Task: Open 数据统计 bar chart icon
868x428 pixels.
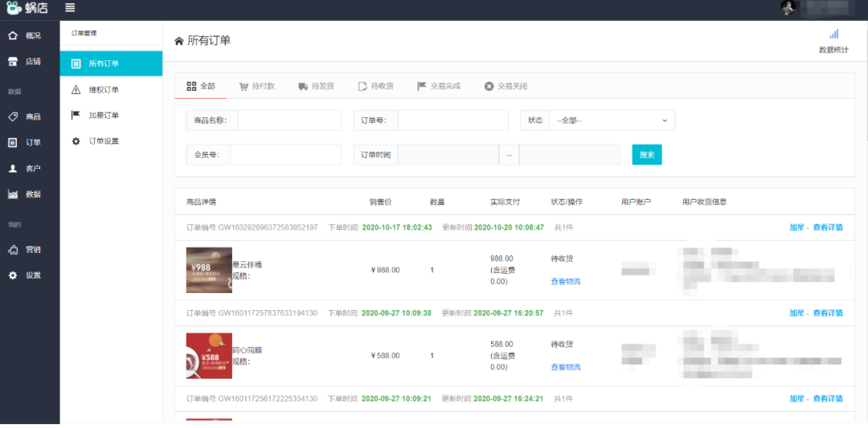Action: 833,35
